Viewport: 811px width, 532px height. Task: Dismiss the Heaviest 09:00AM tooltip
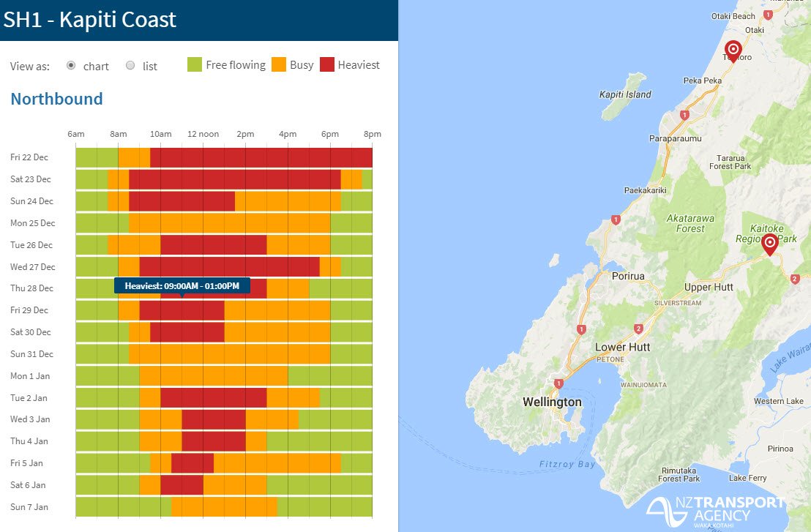(x=182, y=286)
